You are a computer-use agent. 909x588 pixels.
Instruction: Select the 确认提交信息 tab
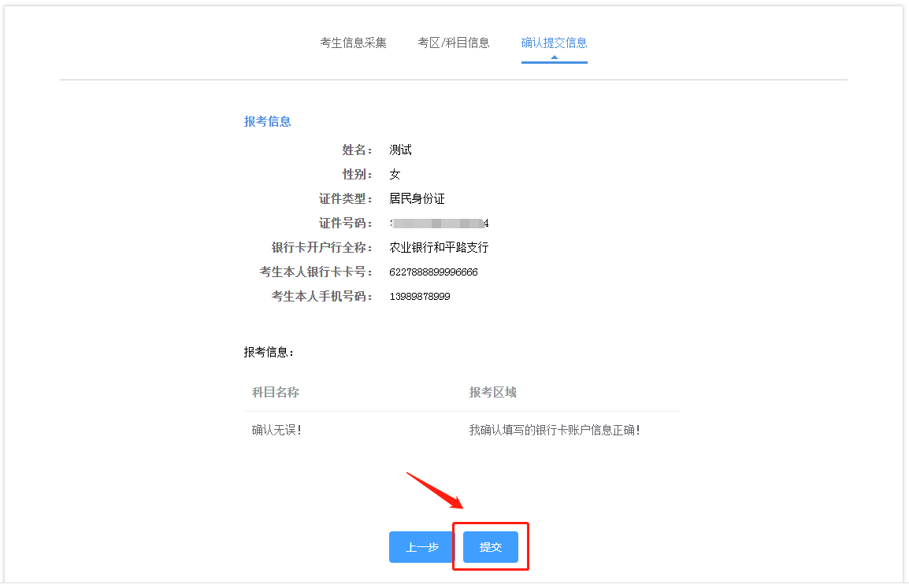pyautogui.click(x=555, y=43)
